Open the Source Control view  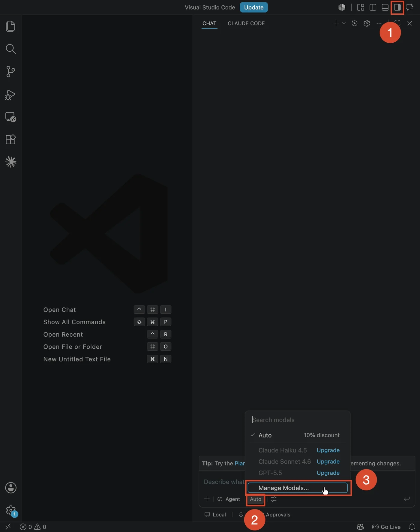coord(11,71)
